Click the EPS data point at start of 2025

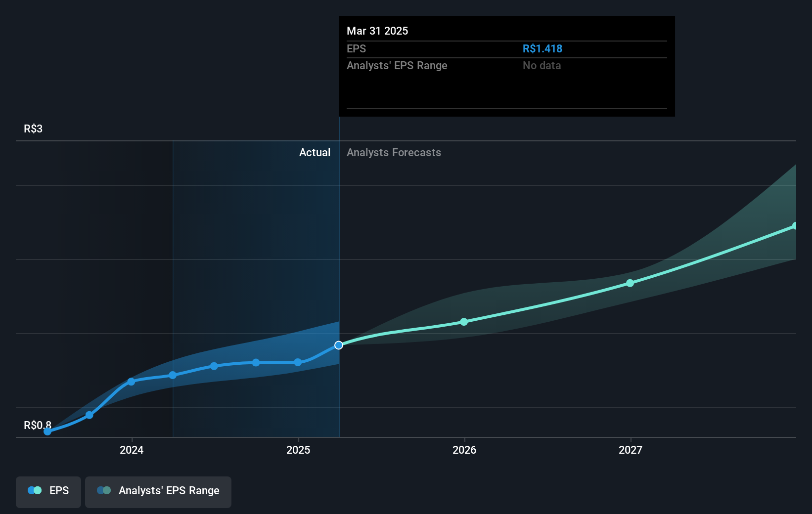coord(298,362)
